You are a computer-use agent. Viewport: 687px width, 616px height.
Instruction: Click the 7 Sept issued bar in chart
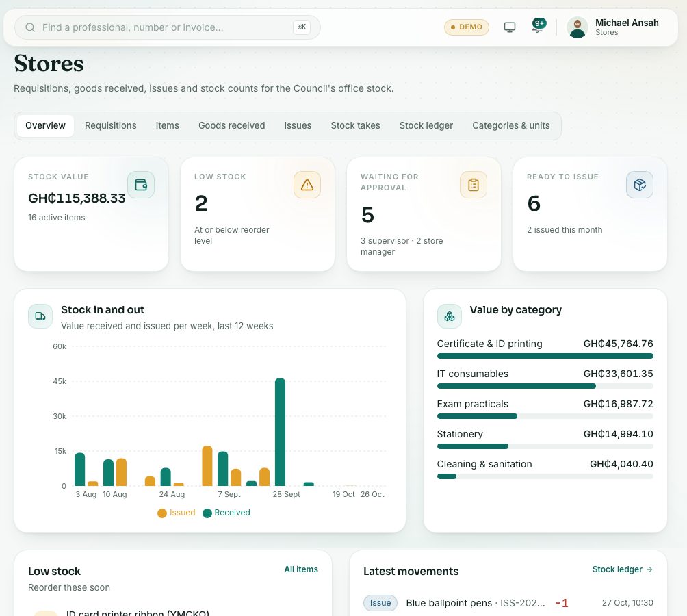[x=235, y=477]
